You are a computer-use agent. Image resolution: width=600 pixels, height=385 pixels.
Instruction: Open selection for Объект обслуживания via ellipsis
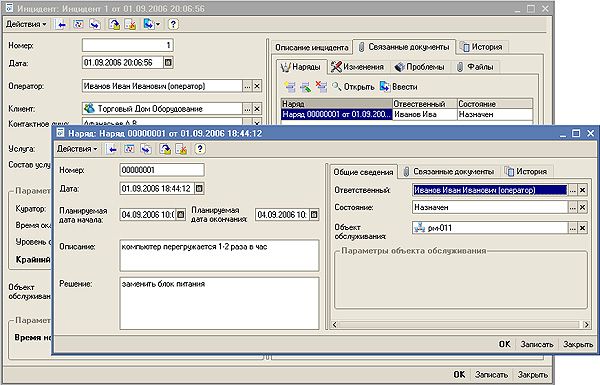coord(572,228)
